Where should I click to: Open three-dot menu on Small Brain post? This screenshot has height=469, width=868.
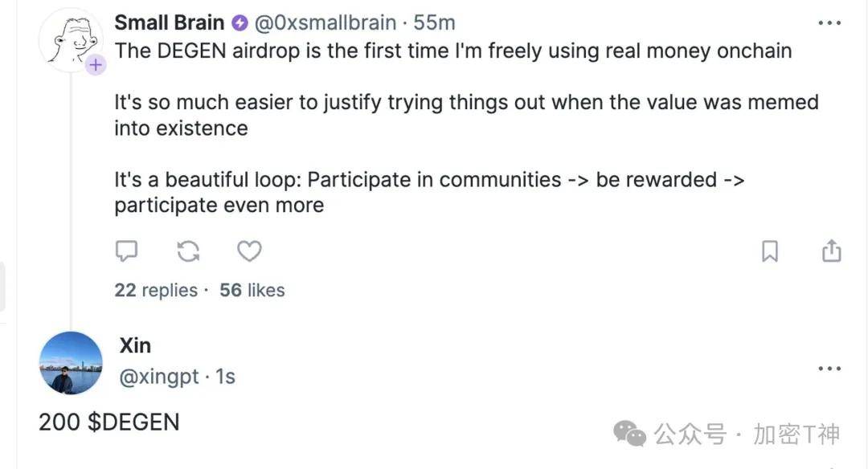click(x=829, y=22)
